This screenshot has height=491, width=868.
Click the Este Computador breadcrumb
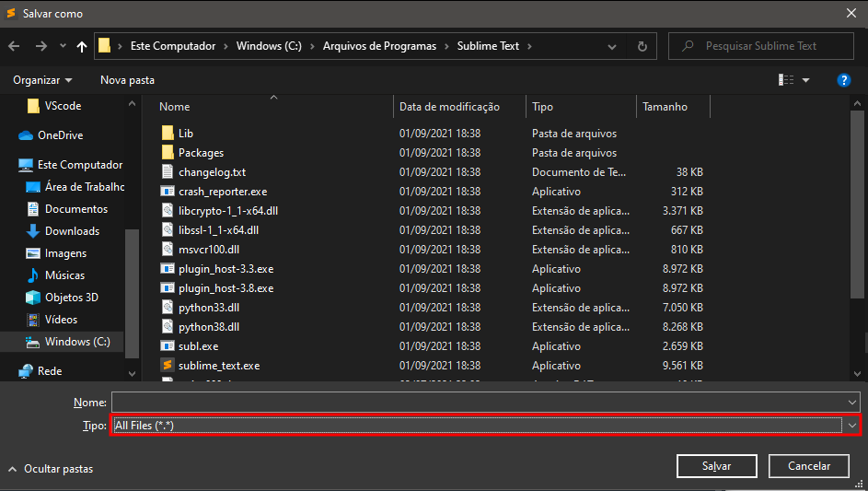click(x=173, y=47)
